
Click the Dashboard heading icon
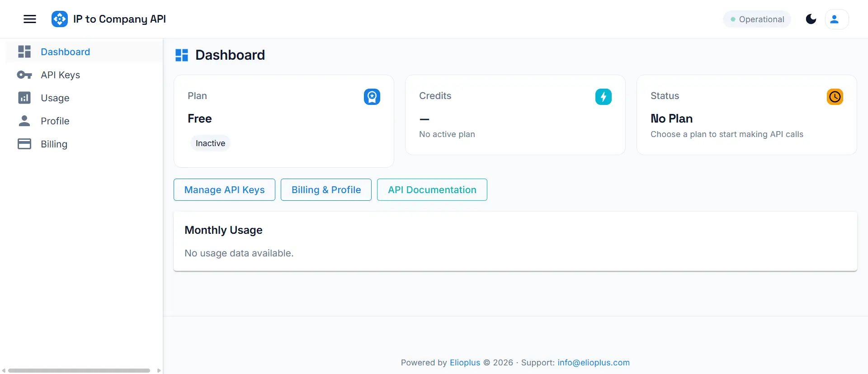(182, 55)
